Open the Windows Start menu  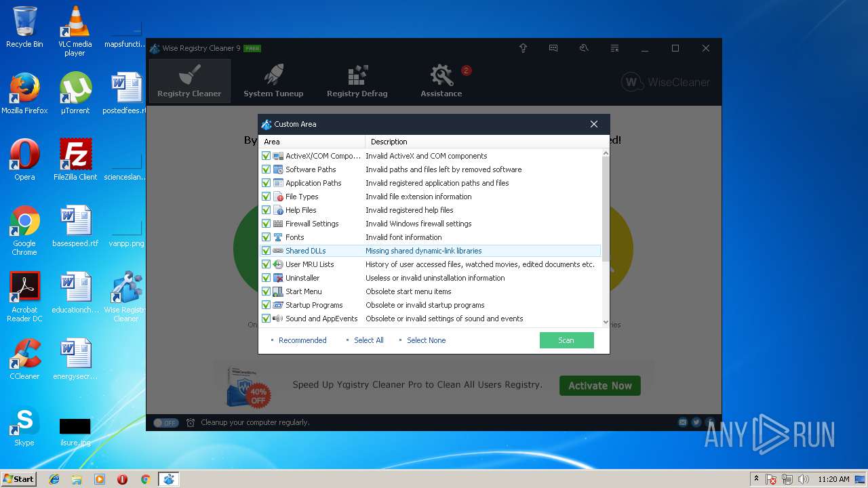pyautogui.click(x=18, y=479)
